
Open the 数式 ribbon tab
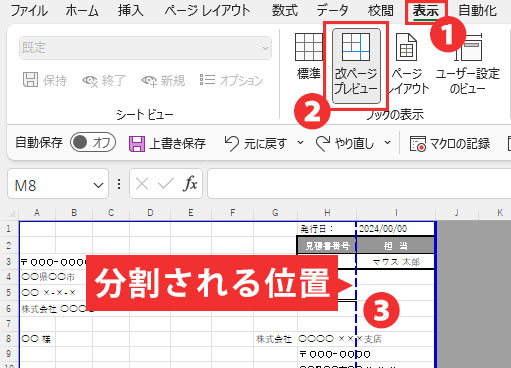[x=284, y=11]
